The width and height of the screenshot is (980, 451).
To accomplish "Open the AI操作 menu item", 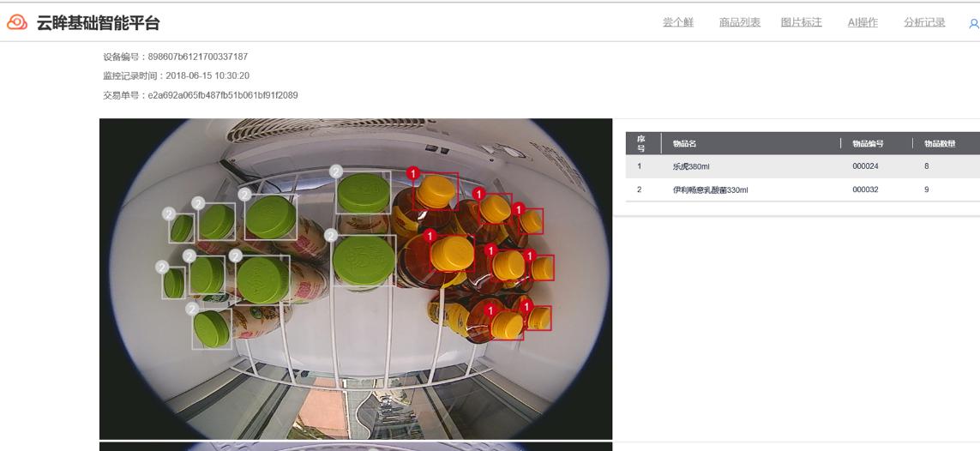I will pos(863,22).
